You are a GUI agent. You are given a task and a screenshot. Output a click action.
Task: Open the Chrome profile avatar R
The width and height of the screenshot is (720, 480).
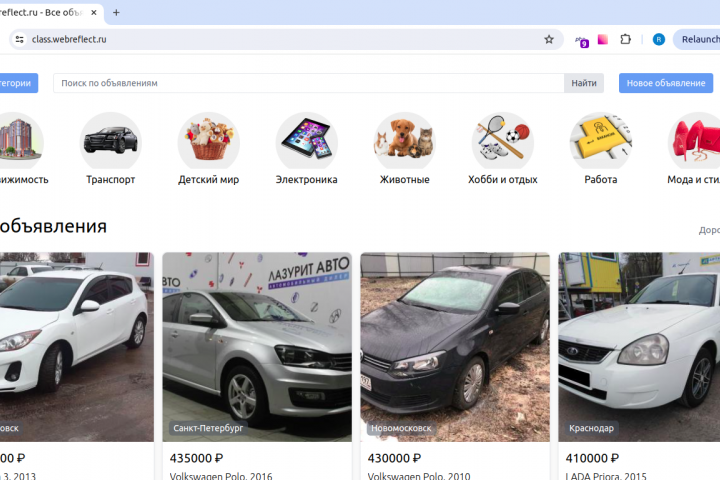pyautogui.click(x=658, y=40)
